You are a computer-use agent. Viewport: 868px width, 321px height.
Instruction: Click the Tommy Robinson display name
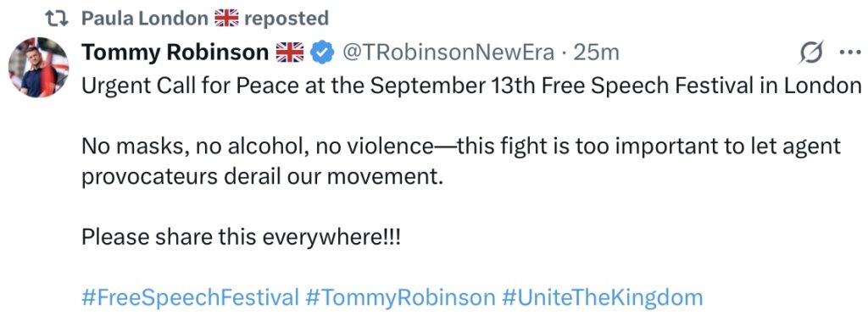pyautogui.click(x=175, y=53)
